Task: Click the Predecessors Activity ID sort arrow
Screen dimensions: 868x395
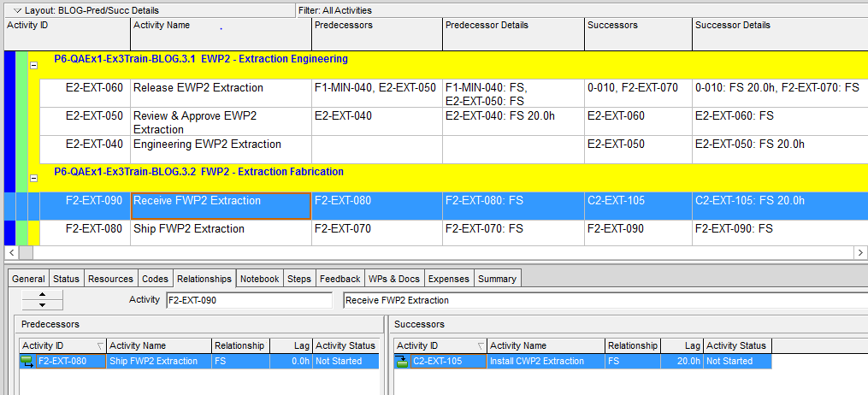Action: 100,345
